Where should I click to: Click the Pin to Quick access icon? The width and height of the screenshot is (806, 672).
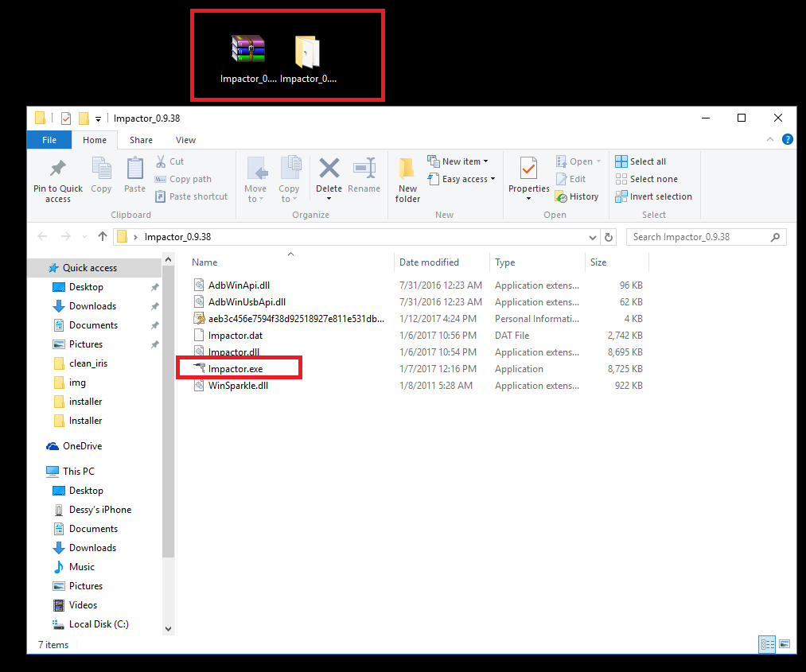click(57, 169)
